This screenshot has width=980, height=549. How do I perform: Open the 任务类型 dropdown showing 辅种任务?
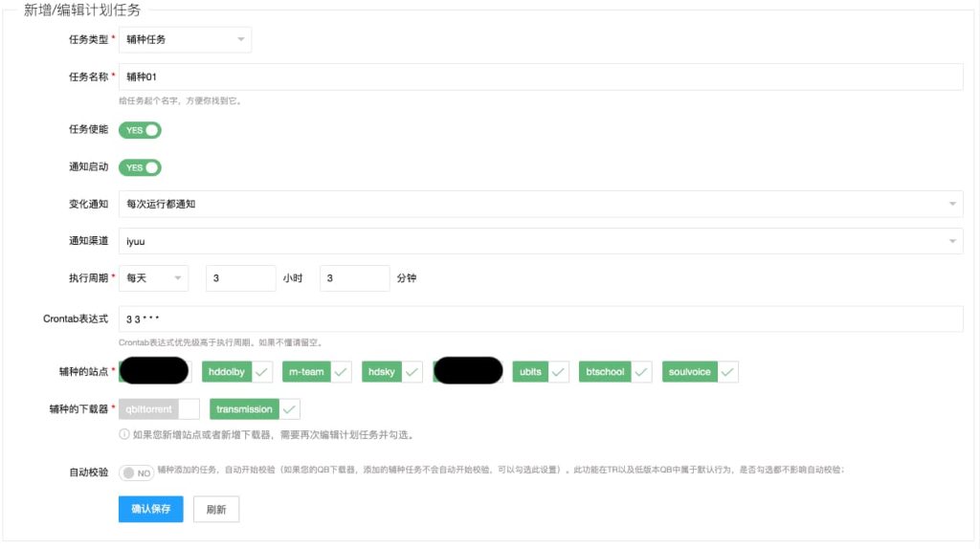pyautogui.click(x=185, y=39)
